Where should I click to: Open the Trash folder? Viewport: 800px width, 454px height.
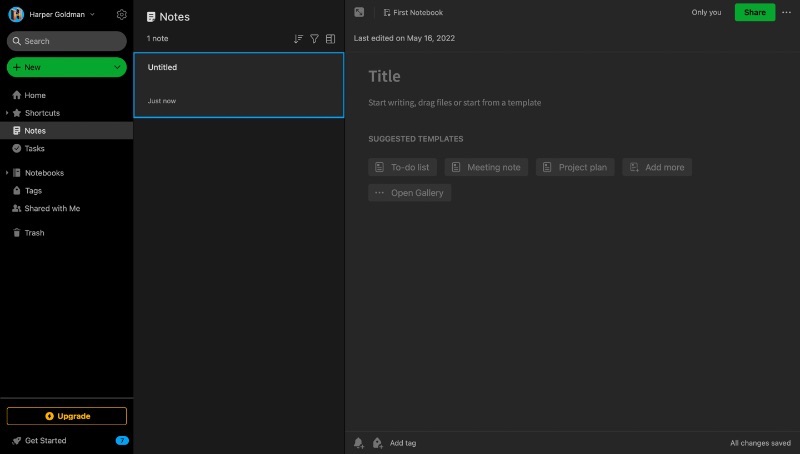(34, 233)
